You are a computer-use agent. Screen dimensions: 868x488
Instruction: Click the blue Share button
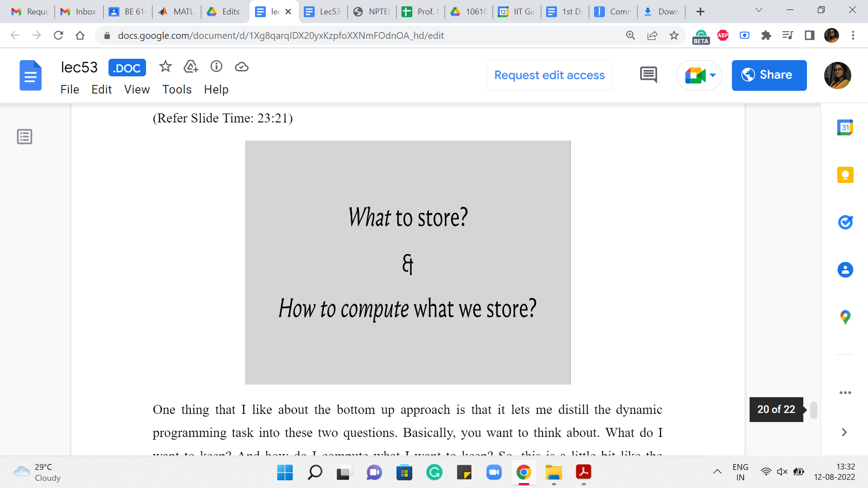tap(769, 75)
